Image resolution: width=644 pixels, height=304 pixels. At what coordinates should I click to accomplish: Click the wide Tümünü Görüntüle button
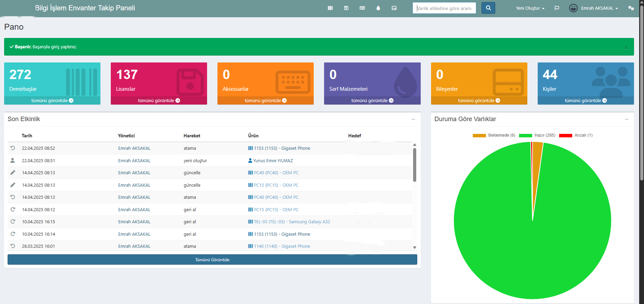click(x=212, y=260)
